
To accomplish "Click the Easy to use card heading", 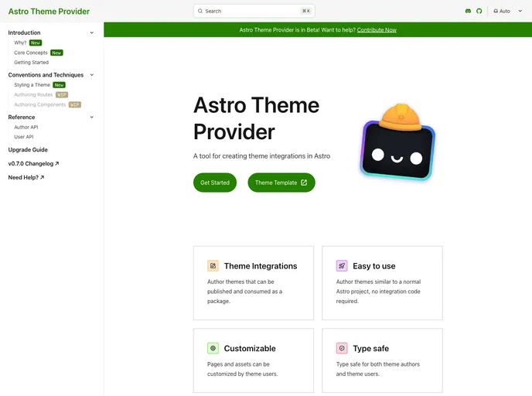I will 374,266.
